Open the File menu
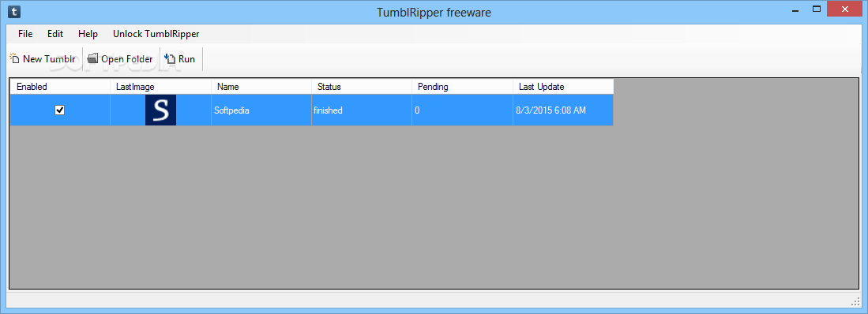This screenshot has width=868, height=314. point(25,34)
